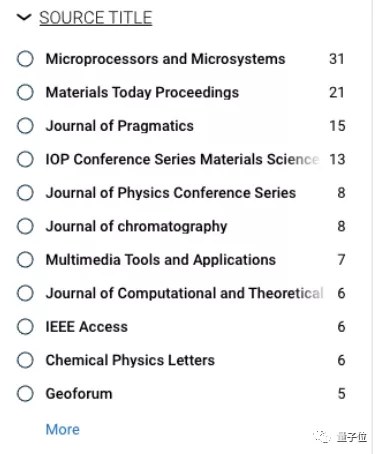Screen dimensions: 378x454
Task: Select Materials Today Proceedings radio button
Action: click(25, 92)
